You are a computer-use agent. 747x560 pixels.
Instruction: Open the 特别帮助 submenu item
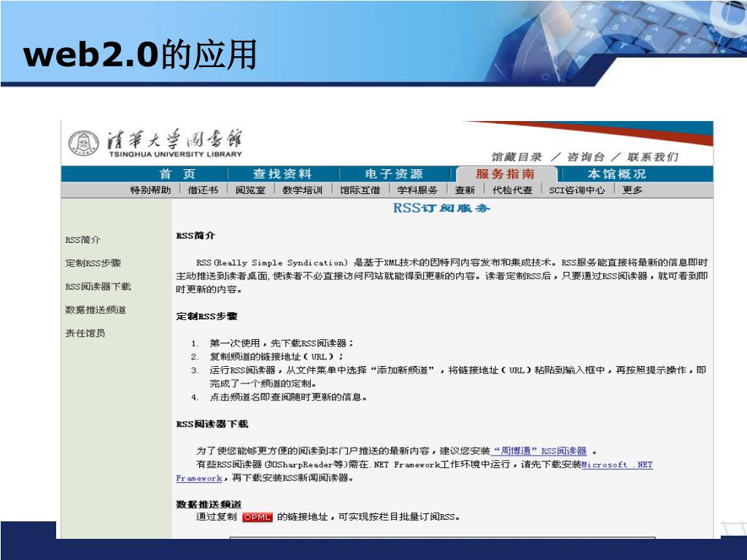point(150,190)
